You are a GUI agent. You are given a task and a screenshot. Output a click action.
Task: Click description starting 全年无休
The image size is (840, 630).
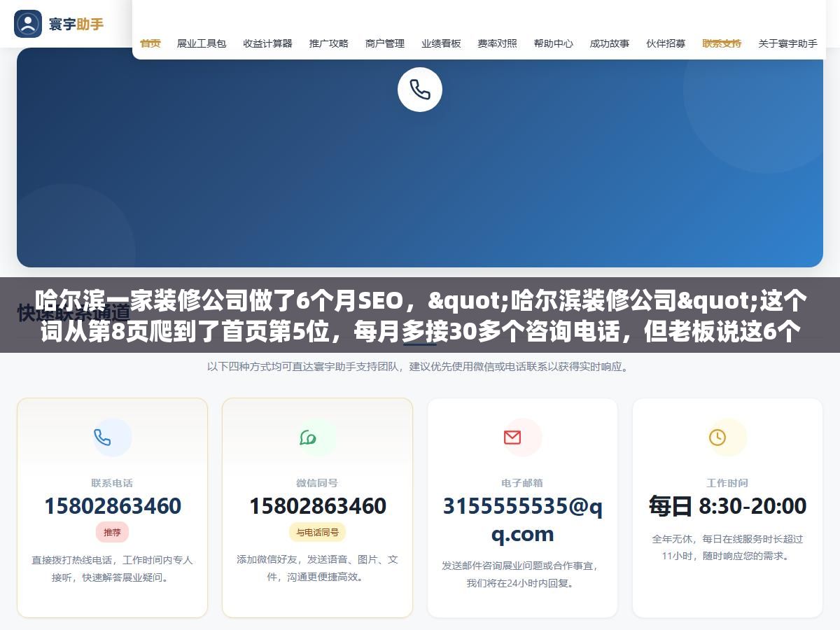(727, 547)
